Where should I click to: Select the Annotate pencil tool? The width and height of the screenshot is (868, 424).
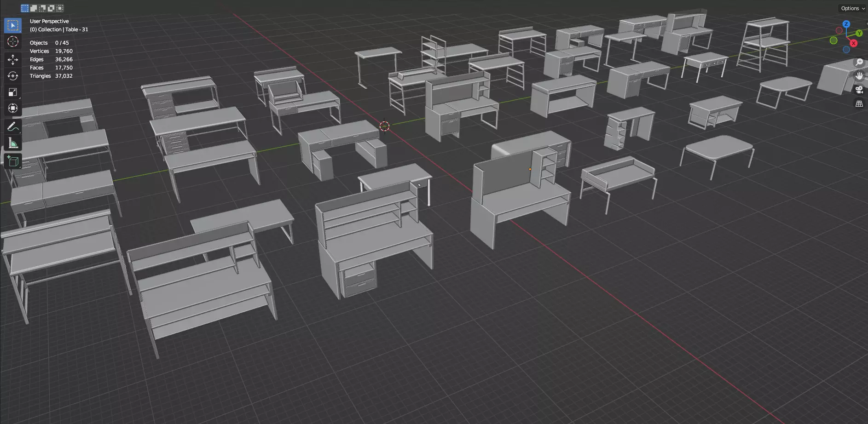coord(13,126)
